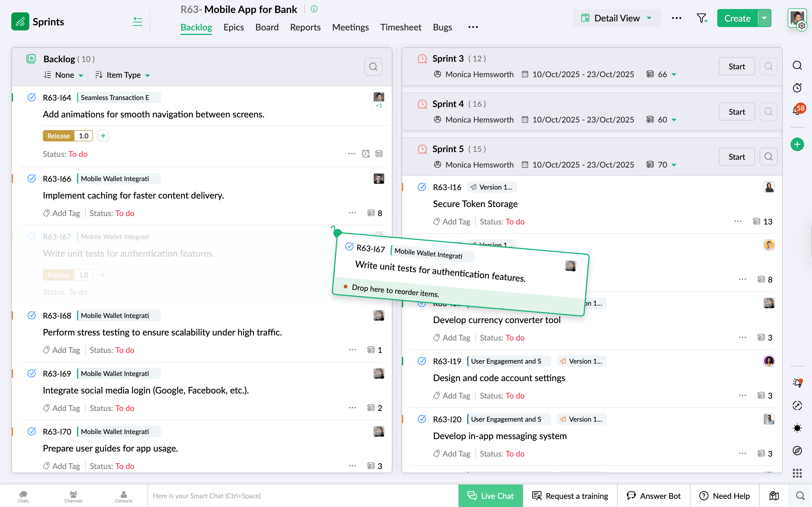The image size is (812, 507).
Task: Mark R63-I64 animations item as complete
Action: [32, 97]
